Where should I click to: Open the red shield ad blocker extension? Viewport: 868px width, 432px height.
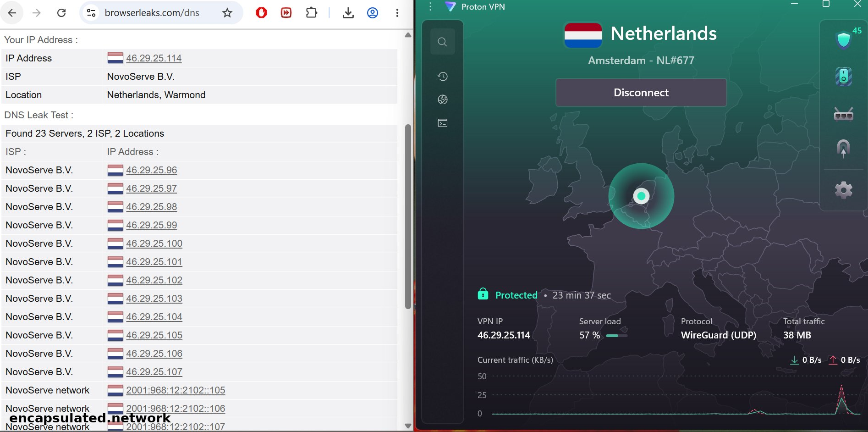pyautogui.click(x=262, y=13)
